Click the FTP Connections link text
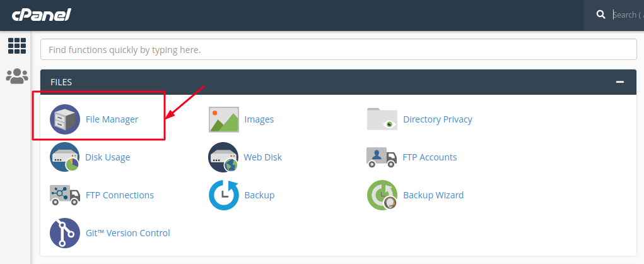Viewport: 644px width, 264px height. 119,195
